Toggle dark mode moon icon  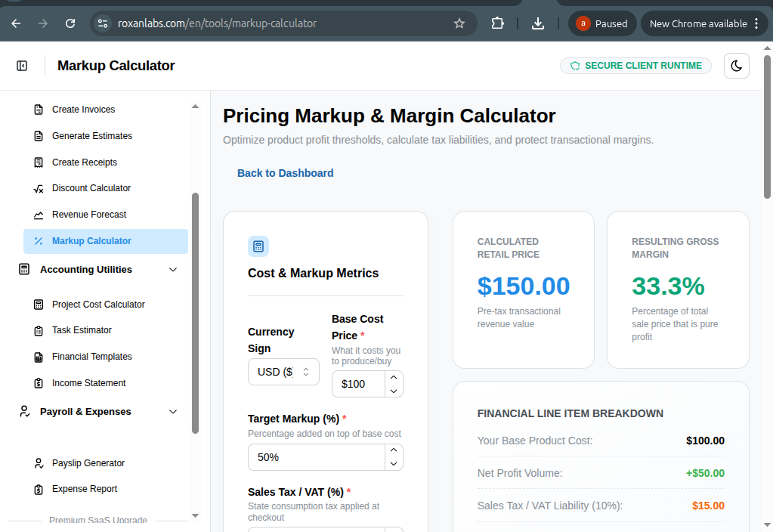[x=737, y=66]
